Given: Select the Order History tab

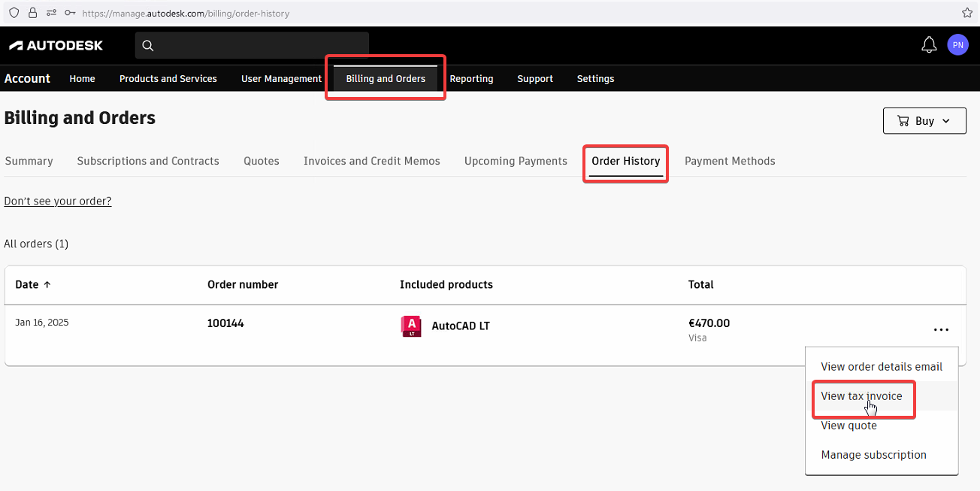Looking at the screenshot, I should [x=626, y=161].
